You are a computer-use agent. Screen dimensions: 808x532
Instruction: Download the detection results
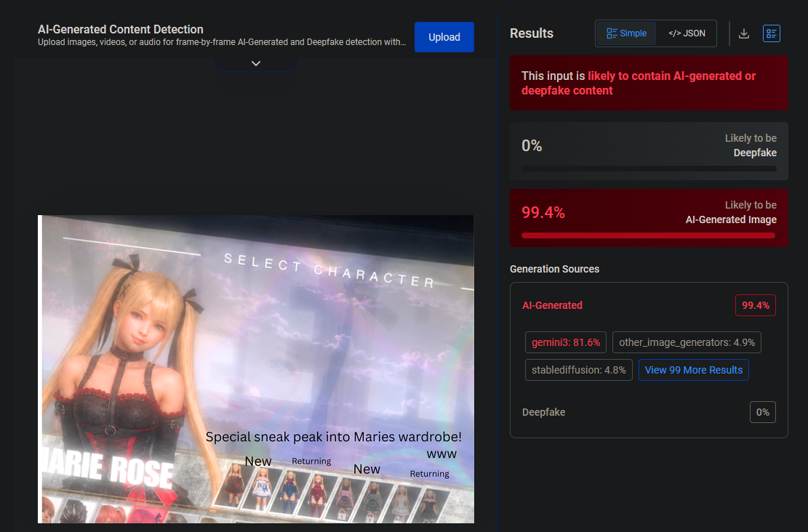[x=743, y=33]
